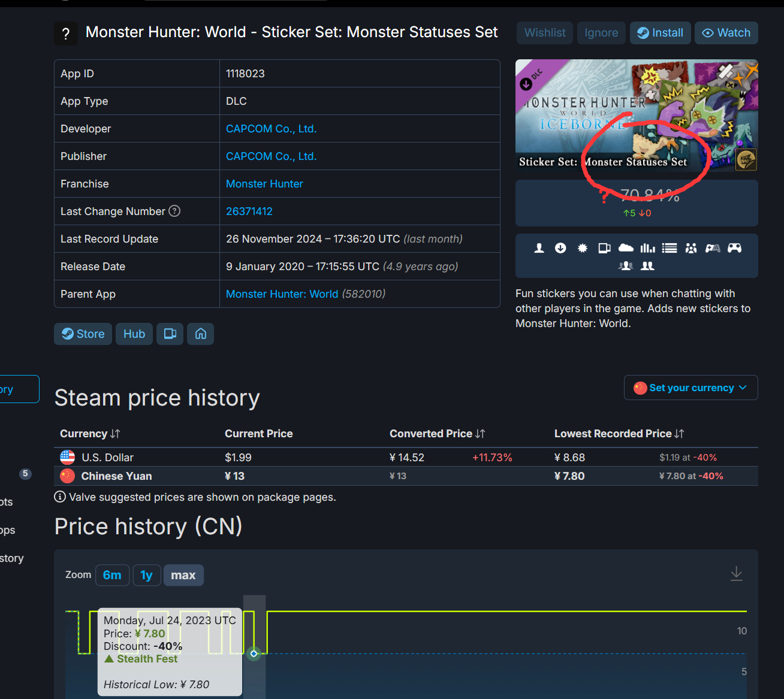Image resolution: width=784 pixels, height=699 pixels.
Task: Click the Price history (CN) heading
Action: coord(149,526)
